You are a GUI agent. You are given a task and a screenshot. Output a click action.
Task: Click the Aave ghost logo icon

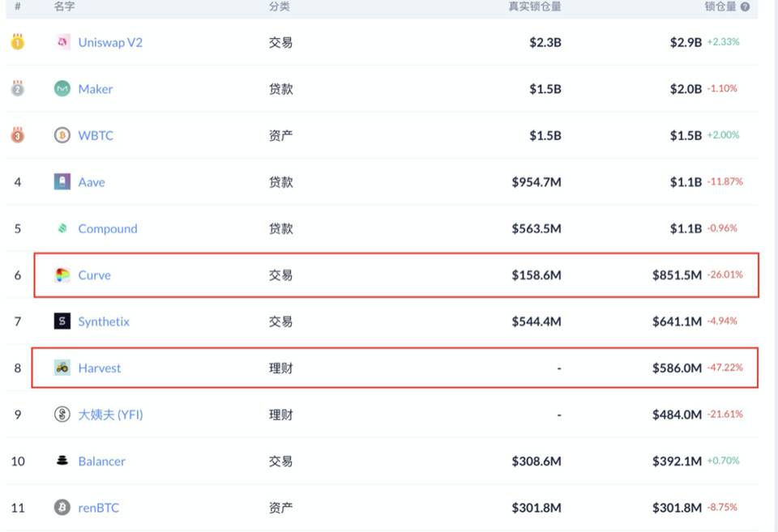62,182
